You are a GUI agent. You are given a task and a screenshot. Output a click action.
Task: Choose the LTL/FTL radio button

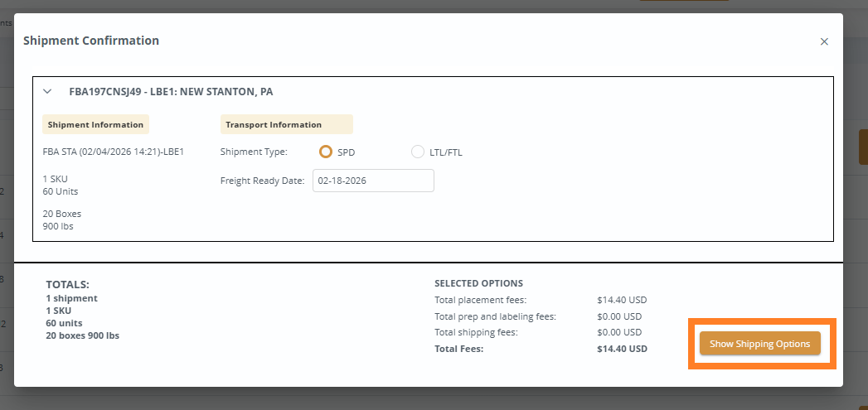click(418, 152)
